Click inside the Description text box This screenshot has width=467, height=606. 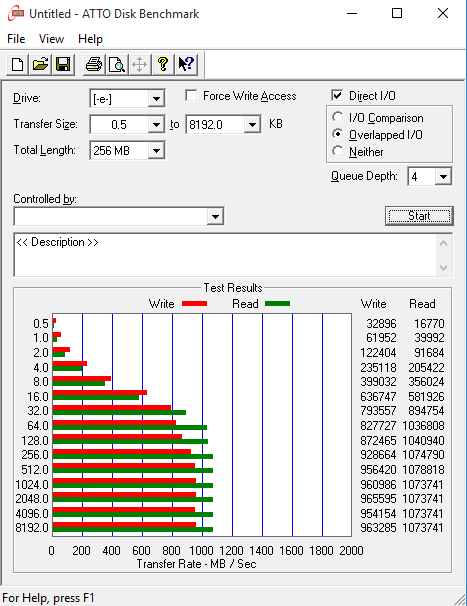[225, 255]
